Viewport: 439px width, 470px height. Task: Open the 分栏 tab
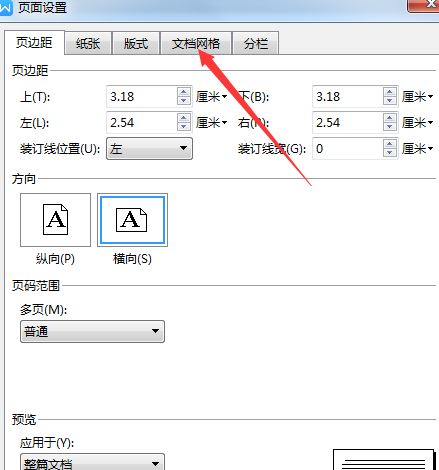[256, 43]
